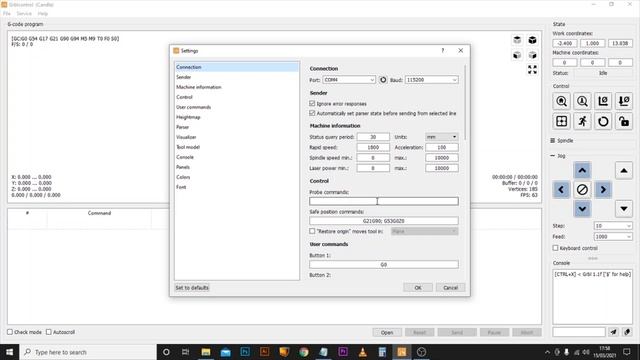Click the Acceleration value field
Viewport: 640px width, 360px height.
tap(442, 147)
